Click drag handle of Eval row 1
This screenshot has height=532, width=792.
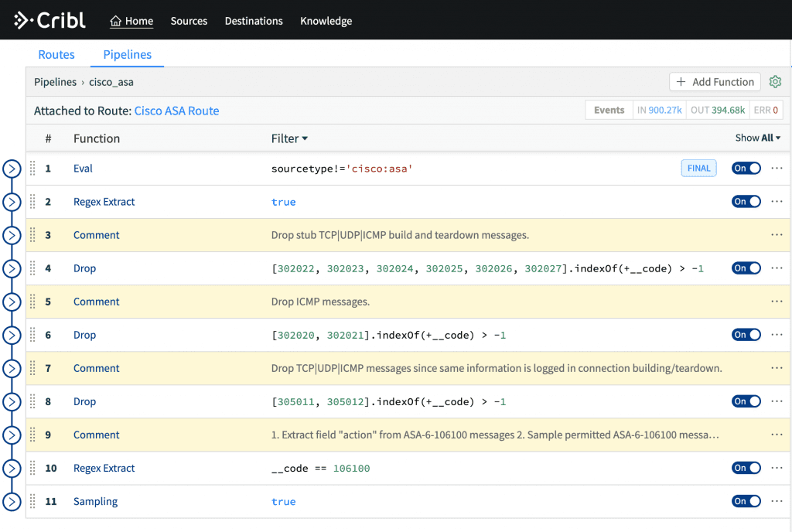32,169
